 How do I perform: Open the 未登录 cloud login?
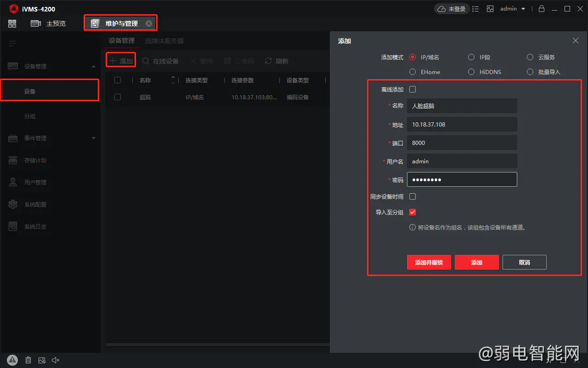click(451, 9)
